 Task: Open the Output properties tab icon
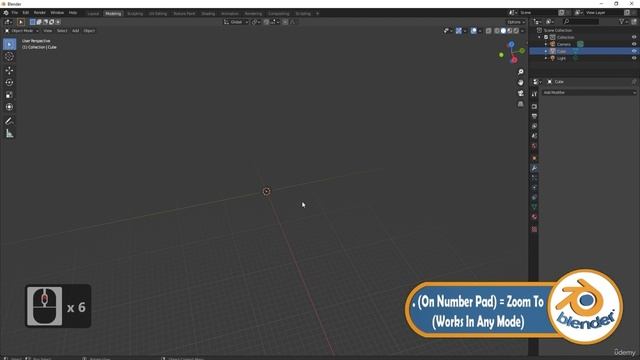point(534,116)
